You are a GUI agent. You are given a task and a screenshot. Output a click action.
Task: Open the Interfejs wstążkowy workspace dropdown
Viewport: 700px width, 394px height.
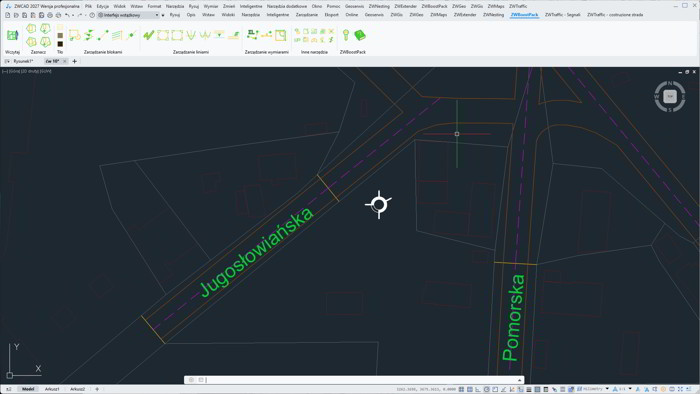(x=128, y=15)
